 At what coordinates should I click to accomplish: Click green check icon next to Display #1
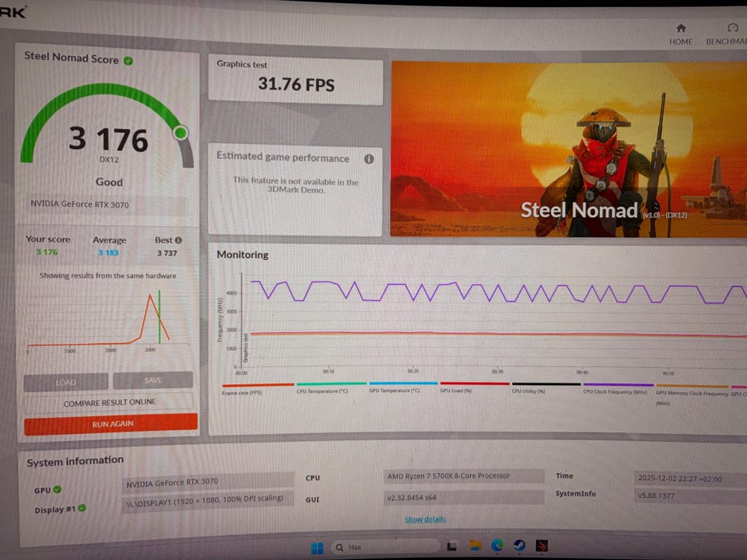pos(82,508)
